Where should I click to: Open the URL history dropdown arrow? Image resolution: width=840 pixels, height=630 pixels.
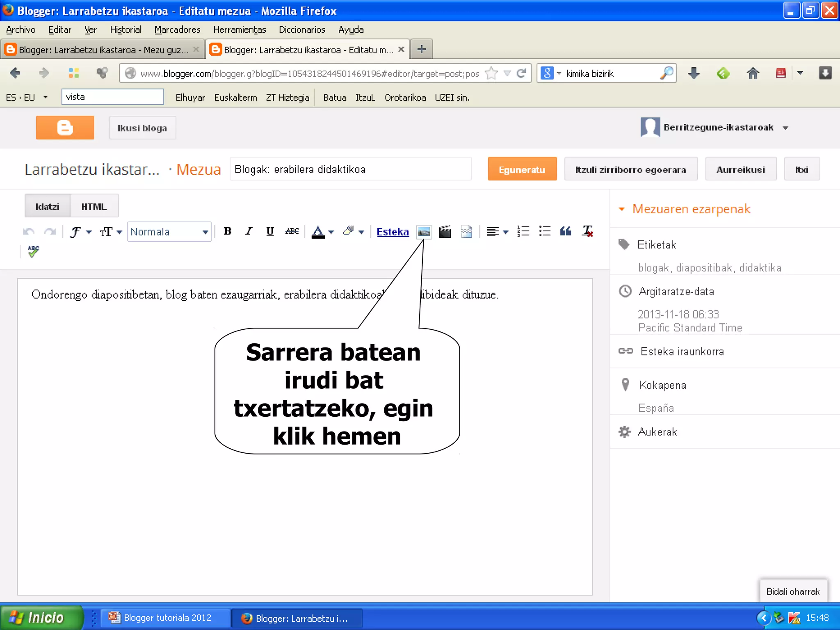tap(507, 73)
